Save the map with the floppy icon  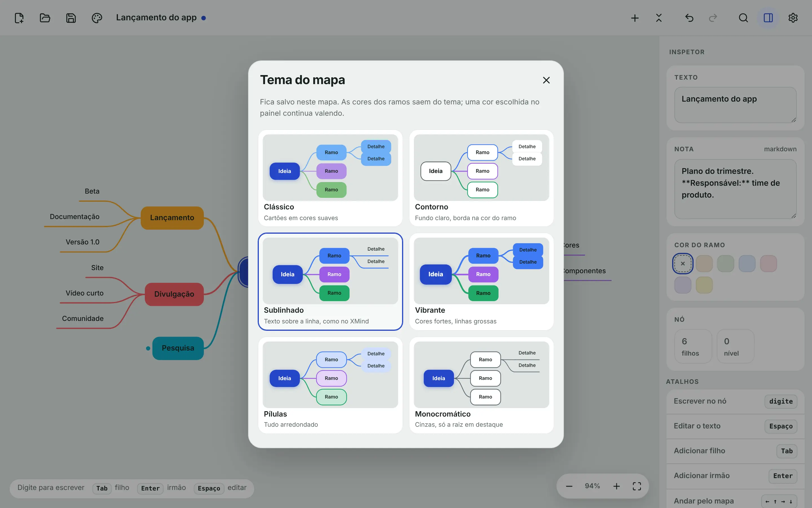pos(71,18)
